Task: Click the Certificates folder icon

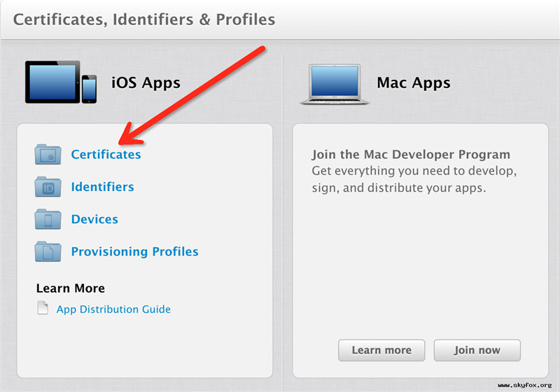Action: tap(48, 155)
